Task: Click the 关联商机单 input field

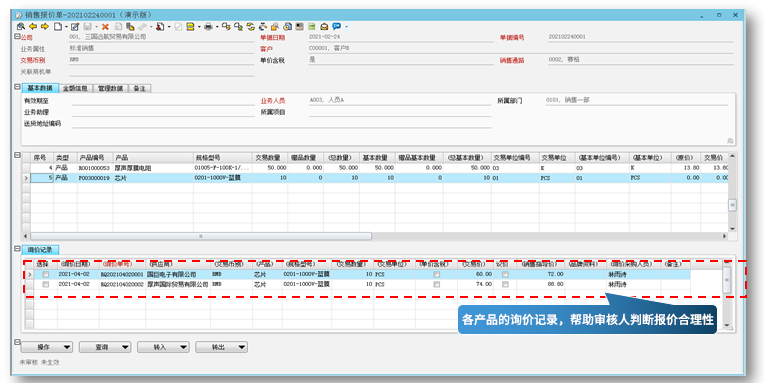Action: [x=161, y=72]
